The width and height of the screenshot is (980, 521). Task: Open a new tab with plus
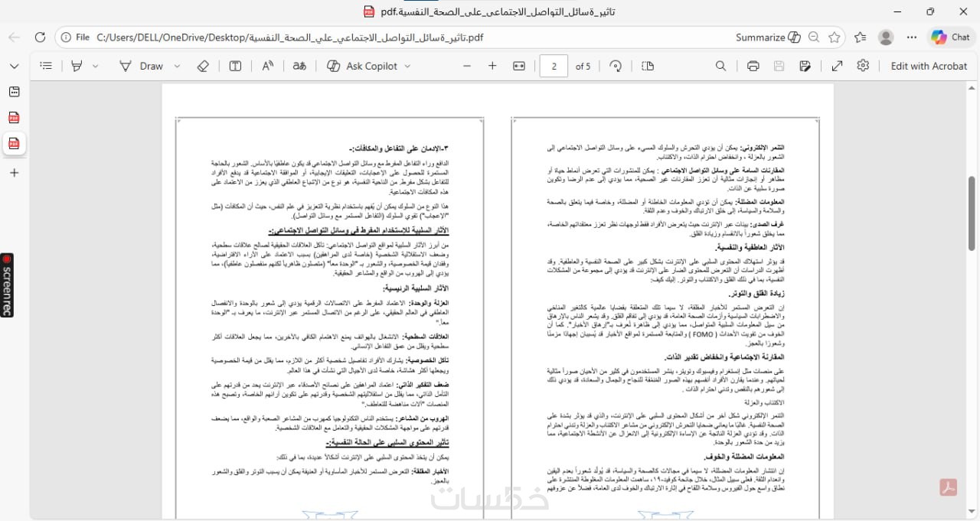(x=14, y=173)
